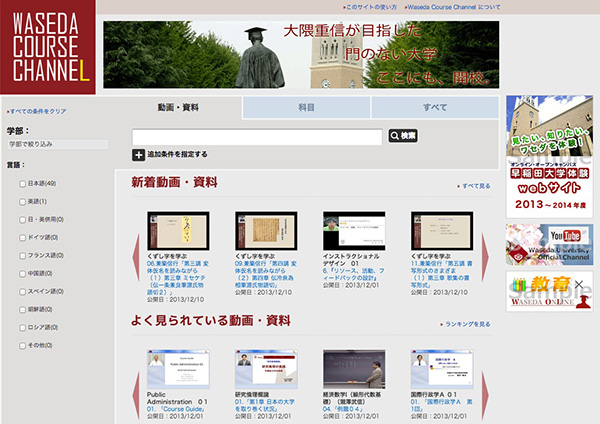This screenshot has height=424, width=600.
Task: Open the 学部で絞り込み dropdown
Action: pos(50,144)
